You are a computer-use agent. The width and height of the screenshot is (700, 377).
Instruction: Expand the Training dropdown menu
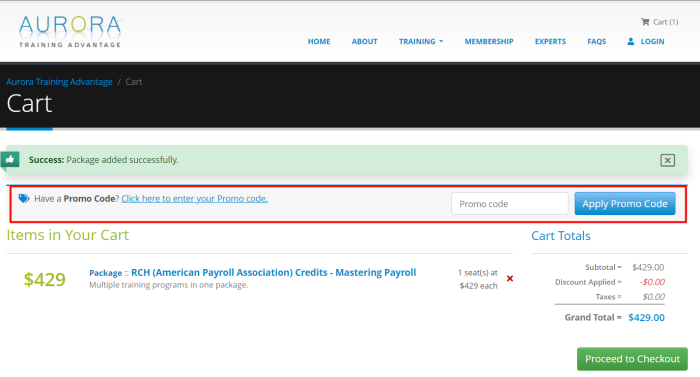(421, 42)
